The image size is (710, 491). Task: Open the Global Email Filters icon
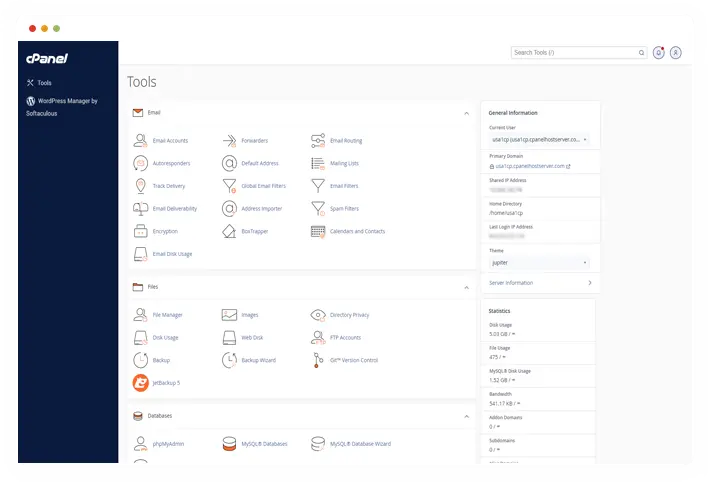pyautogui.click(x=229, y=186)
